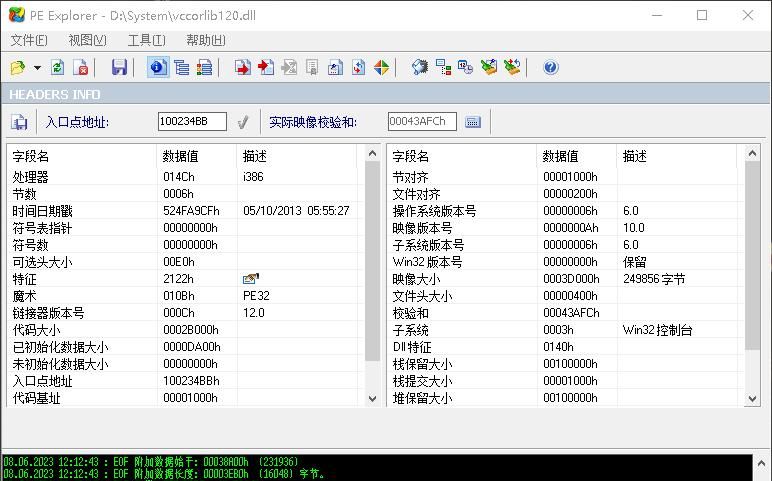This screenshot has height=481, width=772.
Task: Open the 视图(V) menu
Action: pyautogui.click(x=88, y=40)
